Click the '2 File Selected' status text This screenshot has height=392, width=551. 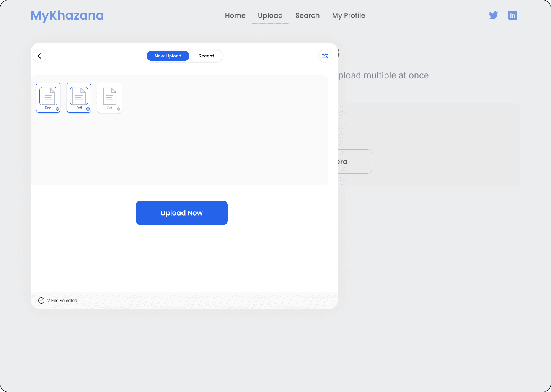tap(62, 301)
